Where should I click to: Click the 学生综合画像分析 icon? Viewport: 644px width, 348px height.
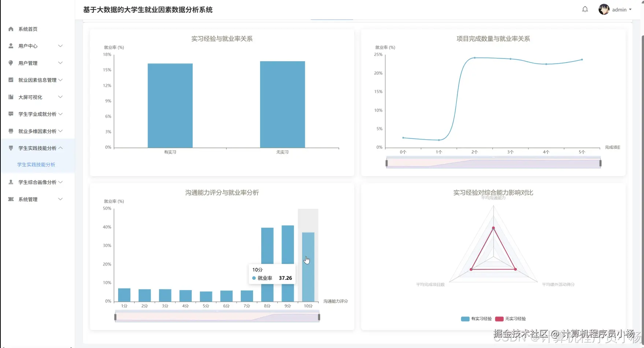(11, 182)
